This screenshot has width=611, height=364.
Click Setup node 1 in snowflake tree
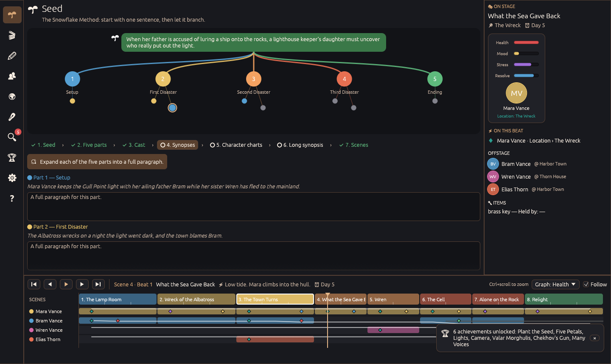click(72, 79)
